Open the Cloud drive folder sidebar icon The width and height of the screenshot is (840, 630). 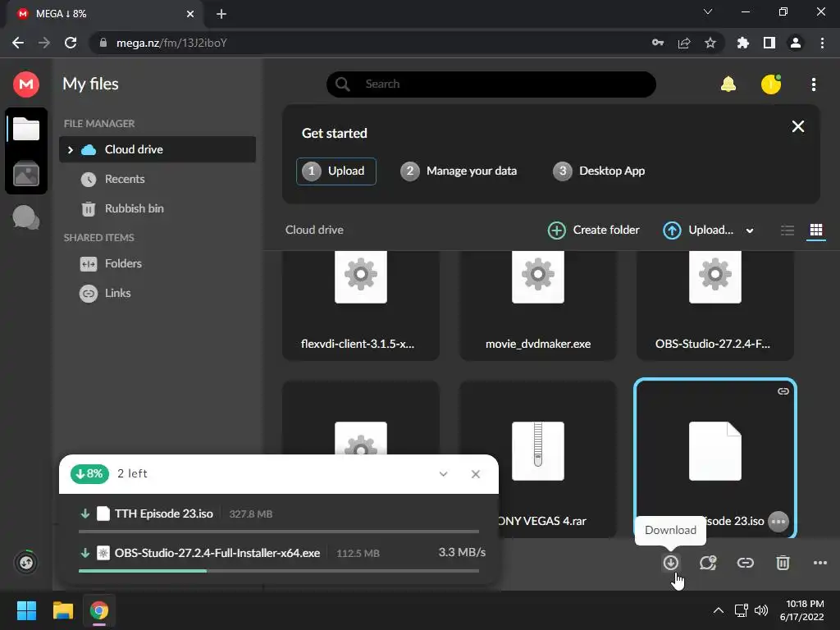[26, 129]
